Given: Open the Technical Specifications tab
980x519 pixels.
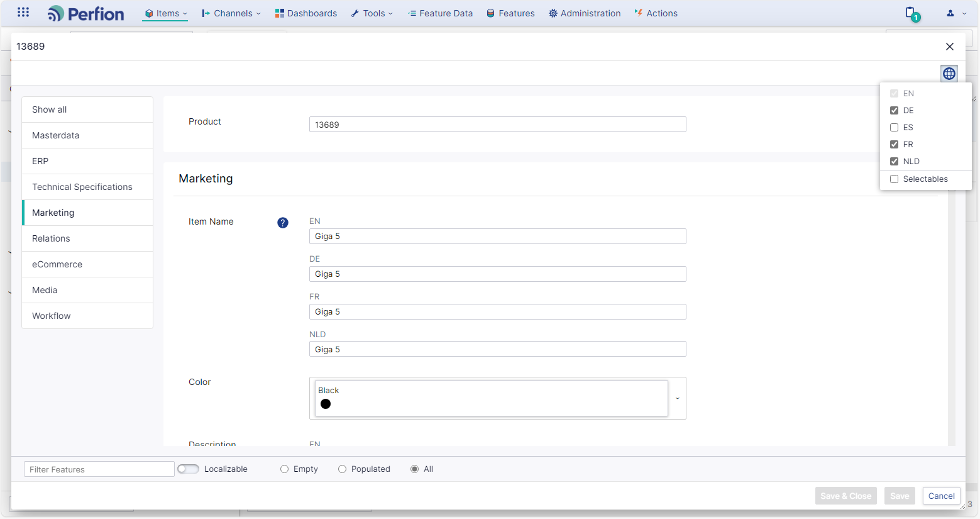Looking at the screenshot, I should [x=87, y=187].
